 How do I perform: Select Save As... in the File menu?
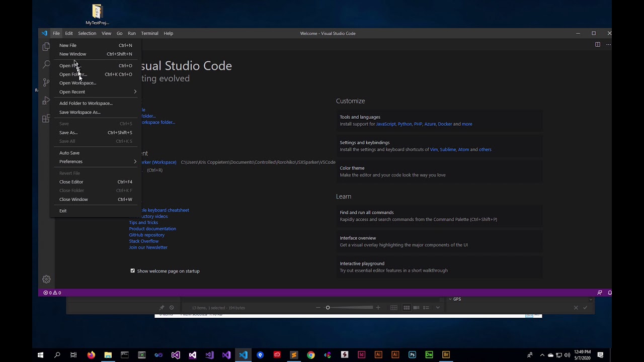pos(96,133)
